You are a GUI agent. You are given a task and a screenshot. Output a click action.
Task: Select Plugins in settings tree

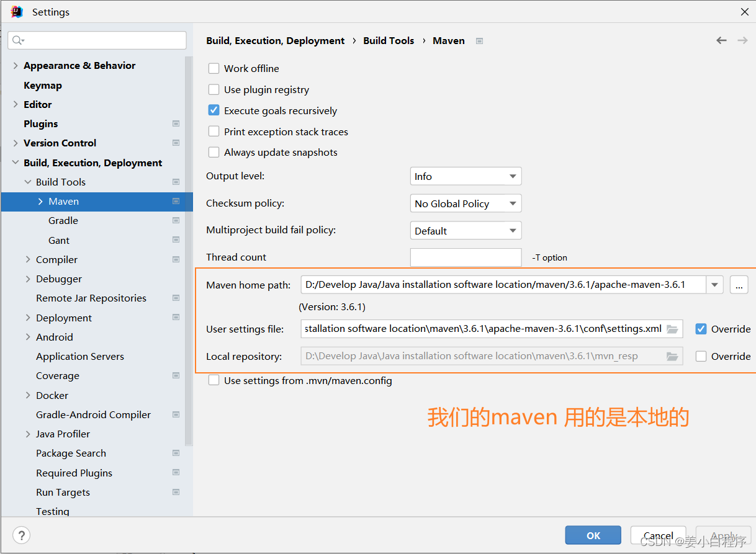(40, 123)
